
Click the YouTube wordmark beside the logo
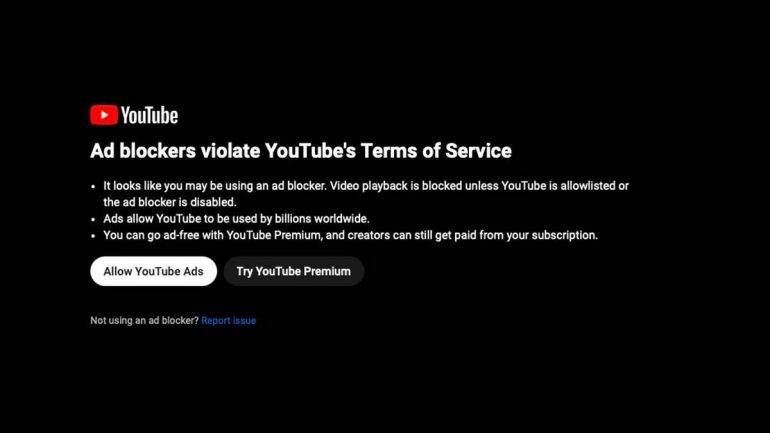149,115
